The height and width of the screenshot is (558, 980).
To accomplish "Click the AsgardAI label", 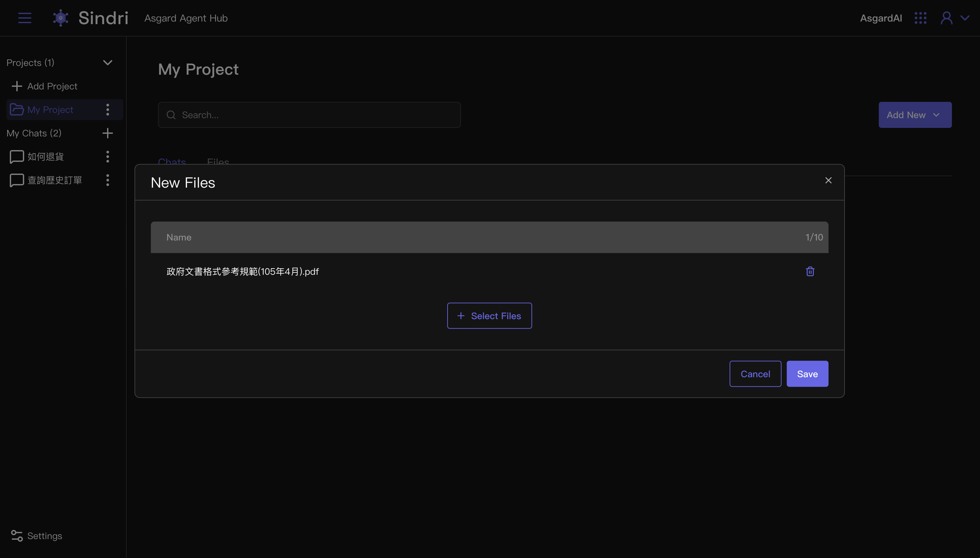I will coord(881,18).
